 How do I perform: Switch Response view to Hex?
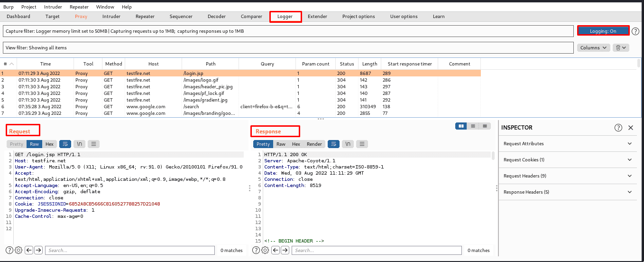coord(296,144)
